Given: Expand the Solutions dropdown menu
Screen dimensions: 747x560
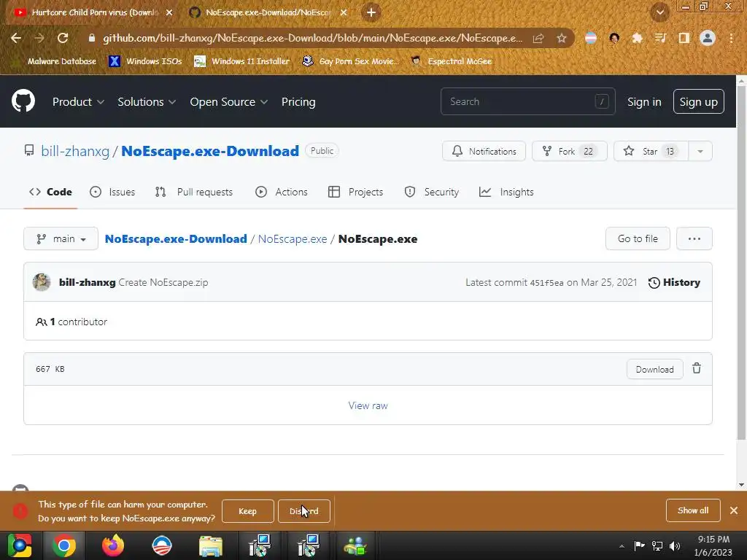Looking at the screenshot, I should pos(147,102).
